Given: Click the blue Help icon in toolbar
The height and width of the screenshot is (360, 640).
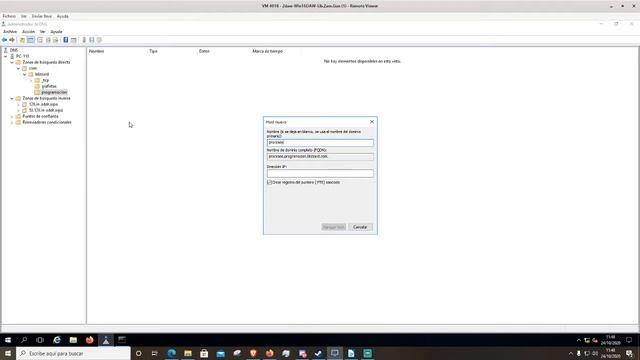Looking at the screenshot, I should 66,40.
